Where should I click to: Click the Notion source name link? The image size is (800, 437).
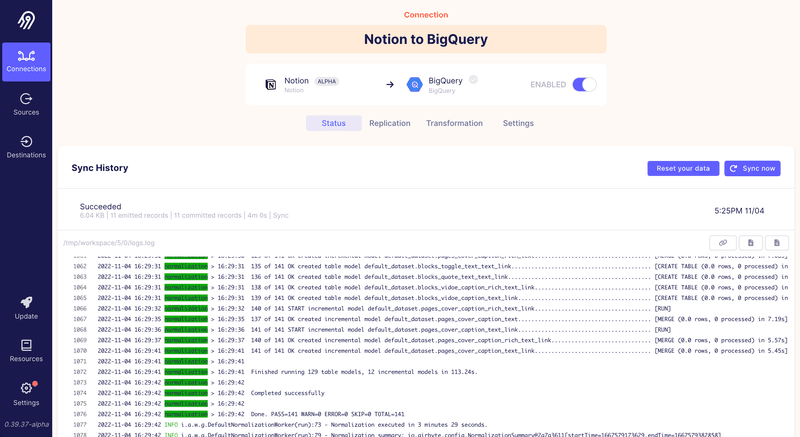pos(296,81)
